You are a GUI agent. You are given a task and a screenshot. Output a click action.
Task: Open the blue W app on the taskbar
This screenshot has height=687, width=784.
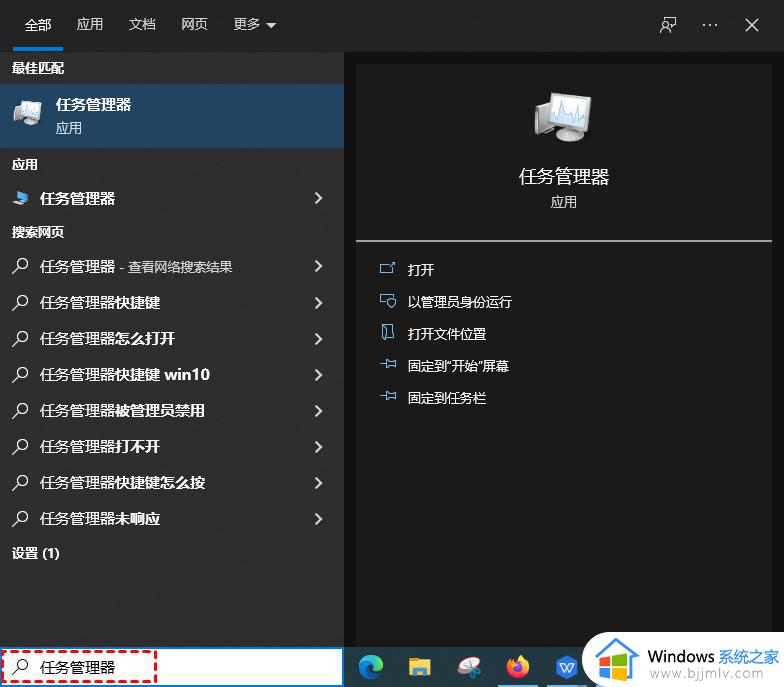tap(566, 667)
